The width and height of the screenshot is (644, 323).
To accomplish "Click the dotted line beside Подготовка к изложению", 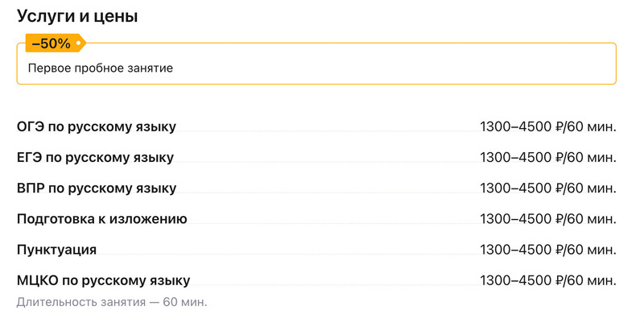I will [330, 223].
